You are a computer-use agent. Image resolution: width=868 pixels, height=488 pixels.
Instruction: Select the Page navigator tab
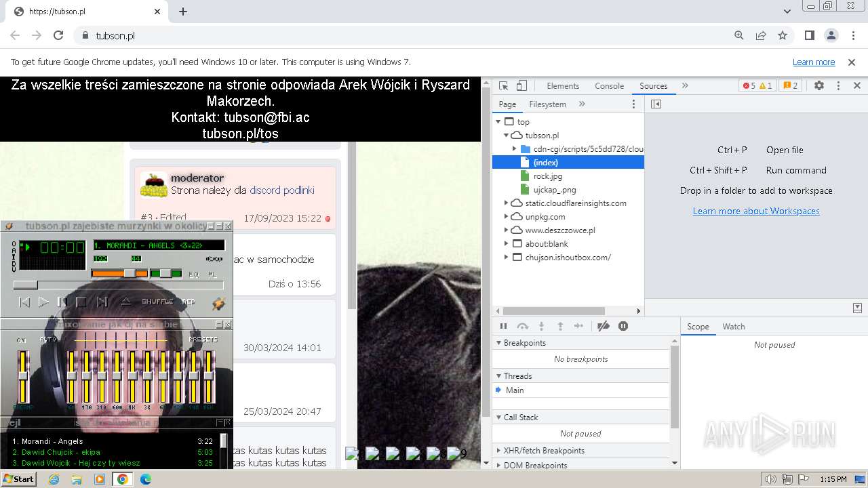coord(507,104)
